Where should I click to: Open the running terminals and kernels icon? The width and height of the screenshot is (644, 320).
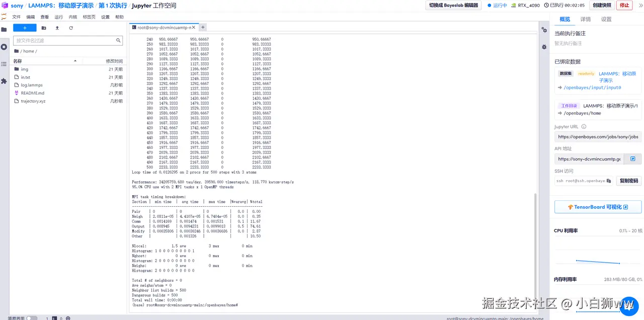pyautogui.click(x=4, y=47)
